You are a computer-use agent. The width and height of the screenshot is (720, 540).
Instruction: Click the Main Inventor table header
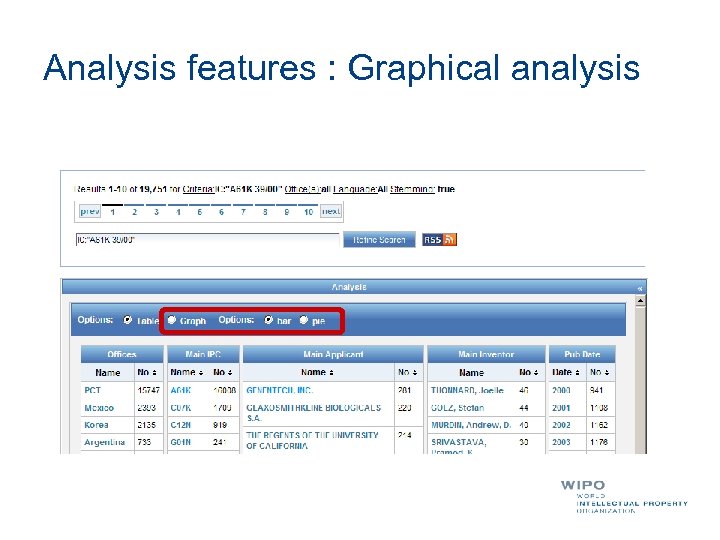coord(486,354)
